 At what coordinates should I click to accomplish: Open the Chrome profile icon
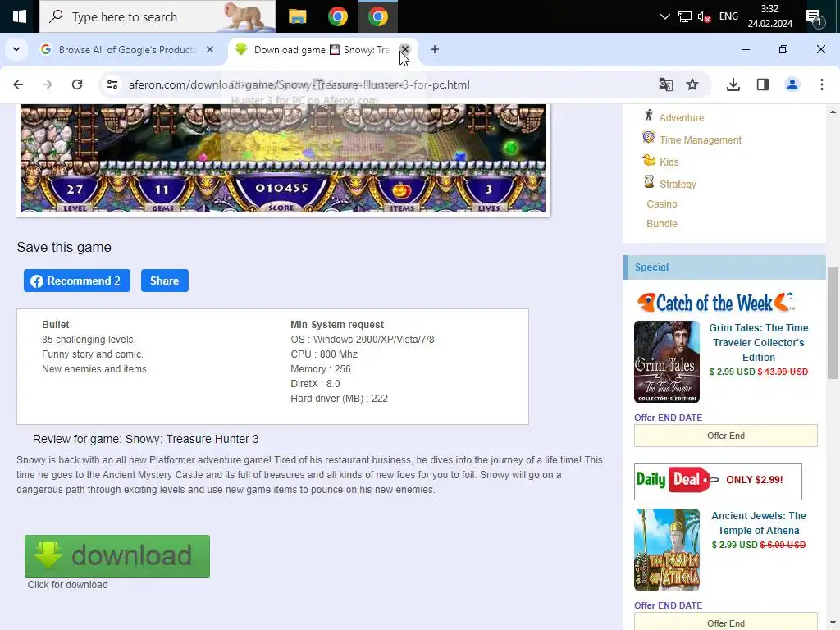click(792, 84)
